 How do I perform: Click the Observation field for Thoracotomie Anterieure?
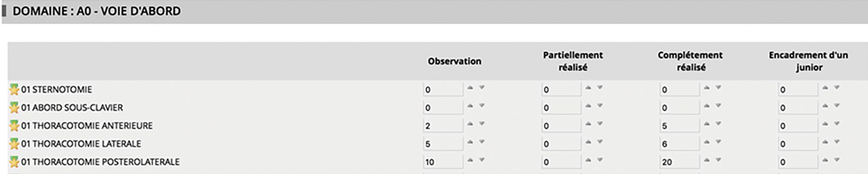[x=443, y=126]
